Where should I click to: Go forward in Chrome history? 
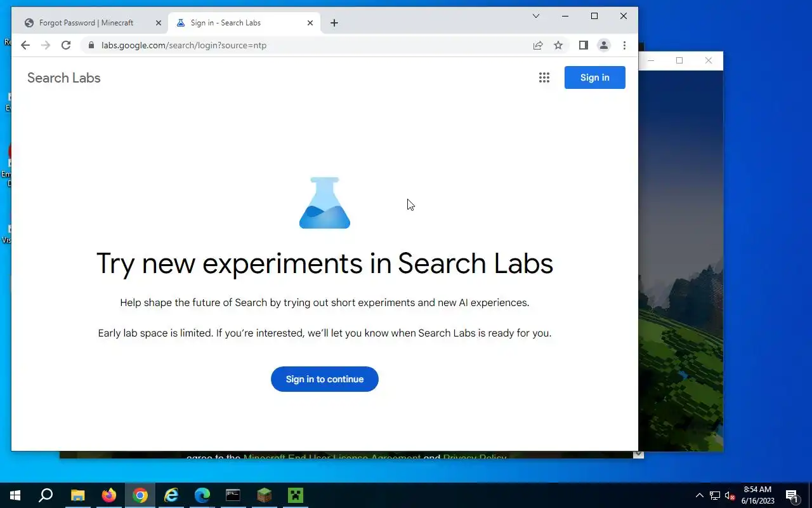point(46,45)
